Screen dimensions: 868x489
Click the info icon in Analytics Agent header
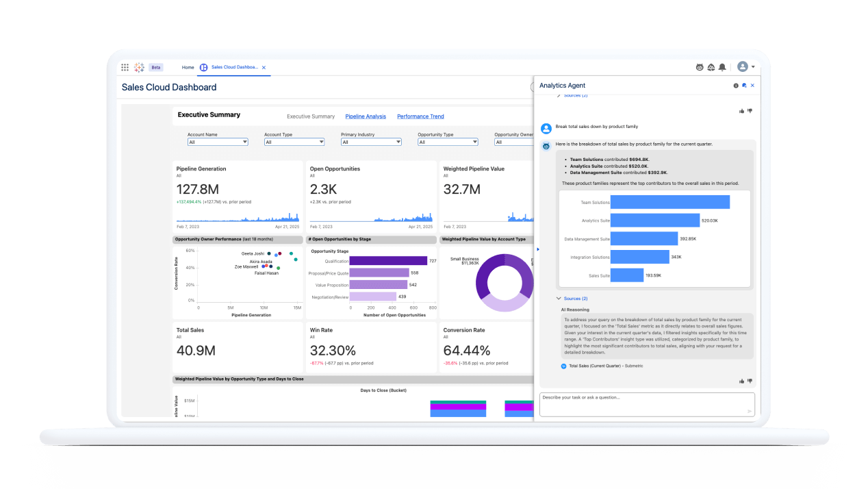[x=735, y=86]
